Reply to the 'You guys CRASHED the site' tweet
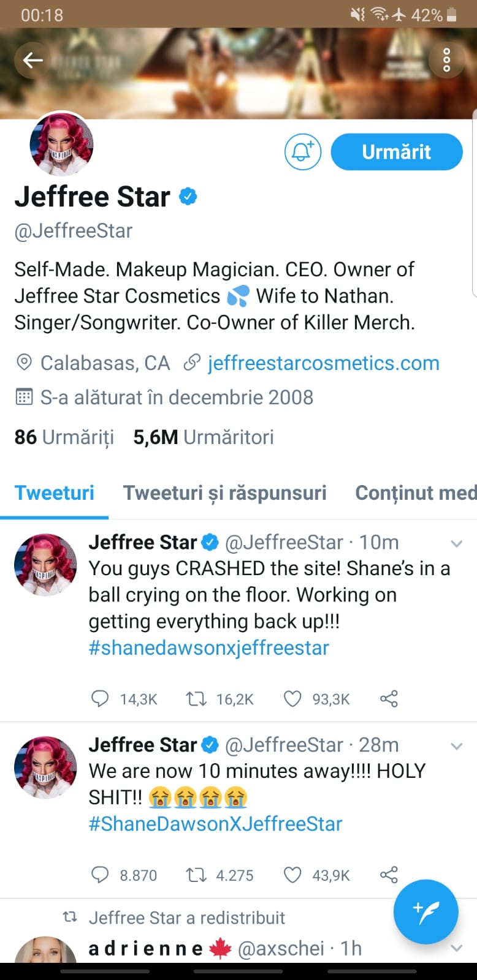477x980 pixels. (x=100, y=698)
